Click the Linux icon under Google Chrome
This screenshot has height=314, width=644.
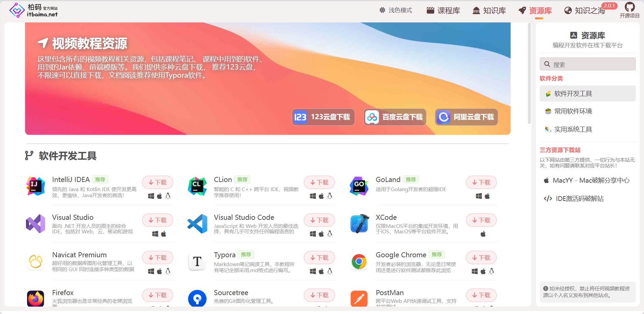tap(492, 271)
